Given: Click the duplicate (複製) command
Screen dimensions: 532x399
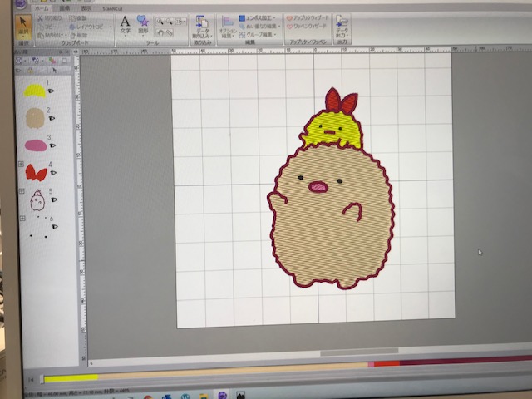Looking at the screenshot, I should coord(78,18).
